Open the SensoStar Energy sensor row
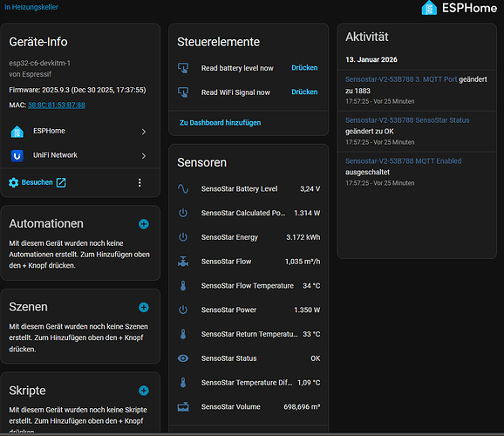The height and width of the screenshot is (436, 504). (x=249, y=237)
